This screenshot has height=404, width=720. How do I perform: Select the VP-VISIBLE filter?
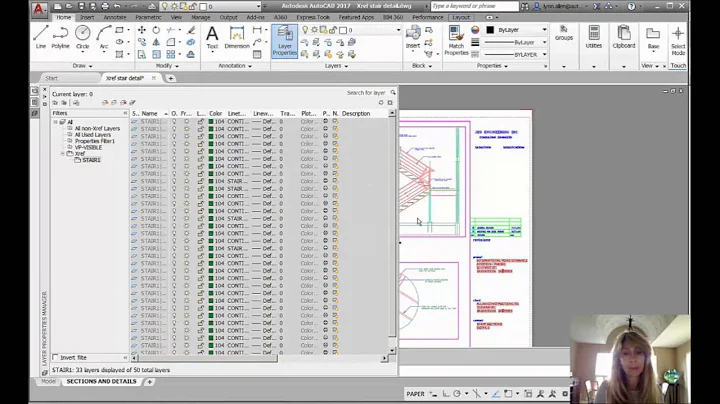click(88, 147)
